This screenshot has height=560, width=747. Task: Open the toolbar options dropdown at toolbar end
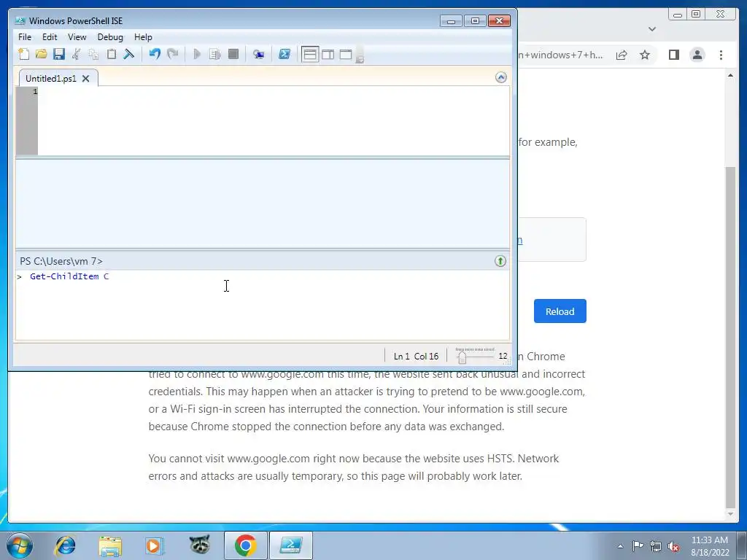pyautogui.click(x=360, y=55)
